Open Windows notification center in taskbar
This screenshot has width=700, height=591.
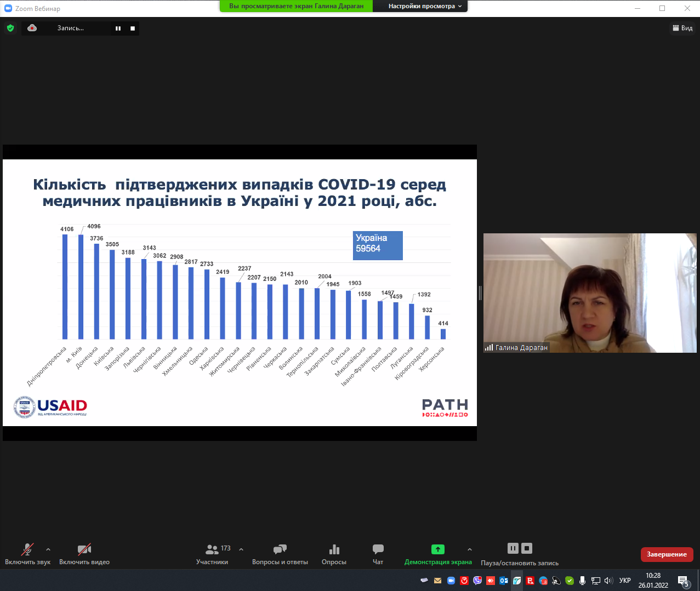(x=683, y=581)
